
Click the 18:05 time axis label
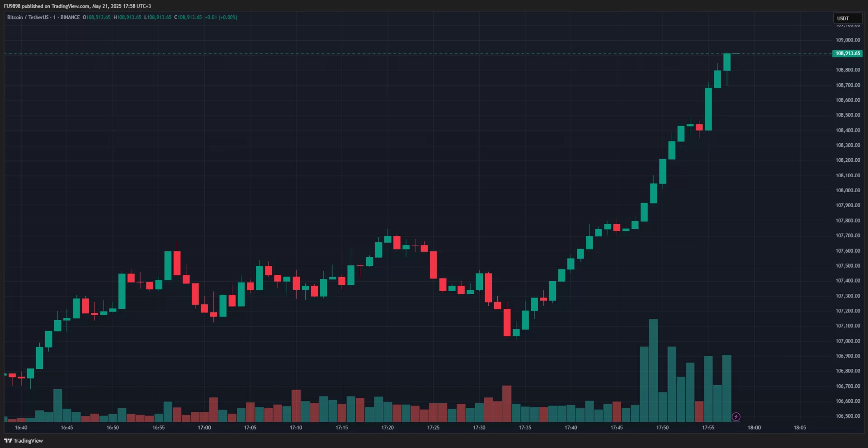click(x=800, y=428)
